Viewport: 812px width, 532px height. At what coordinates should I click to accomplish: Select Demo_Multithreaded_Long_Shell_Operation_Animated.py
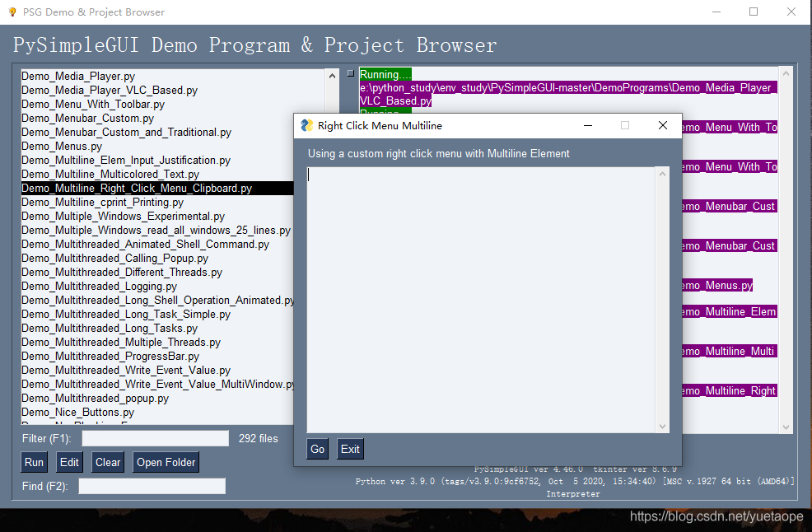157,300
